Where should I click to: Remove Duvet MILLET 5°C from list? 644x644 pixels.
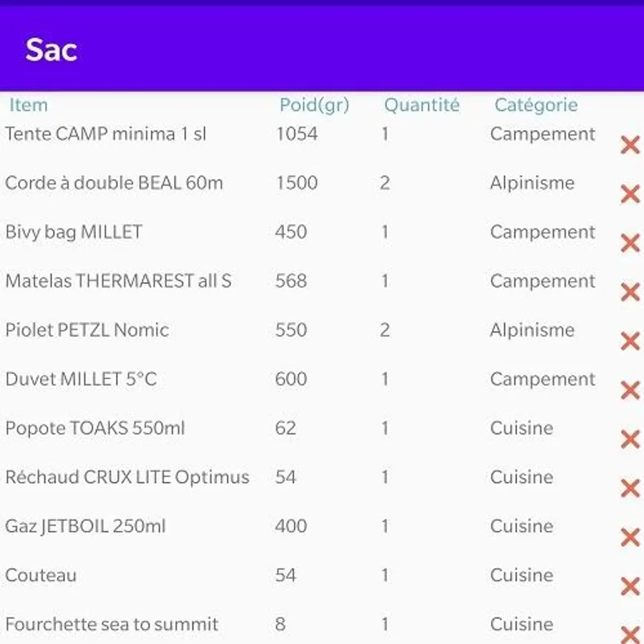click(630, 391)
